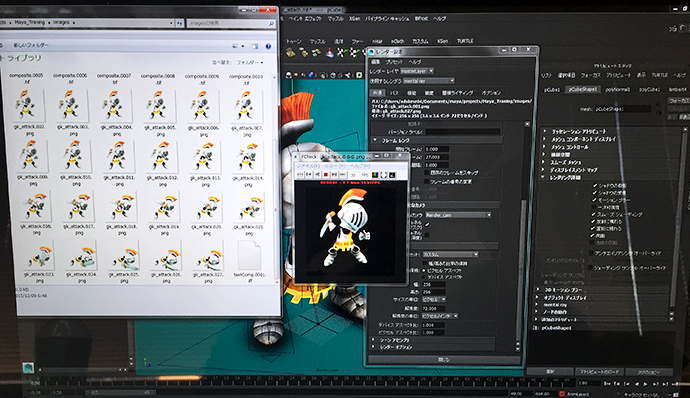Click the first cross-shaped shelf icon with green arrow

[341, 53]
